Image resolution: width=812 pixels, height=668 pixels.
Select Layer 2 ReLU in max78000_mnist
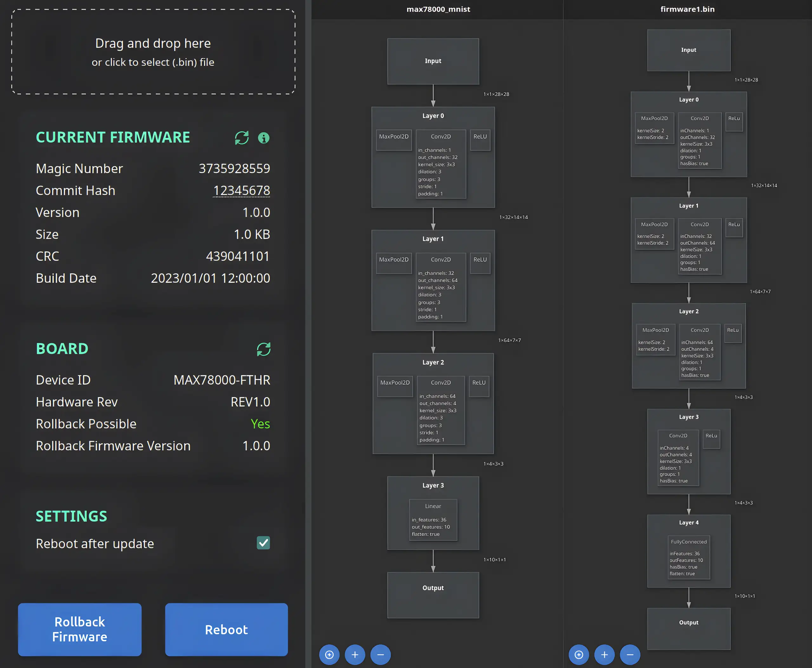point(479,386)
